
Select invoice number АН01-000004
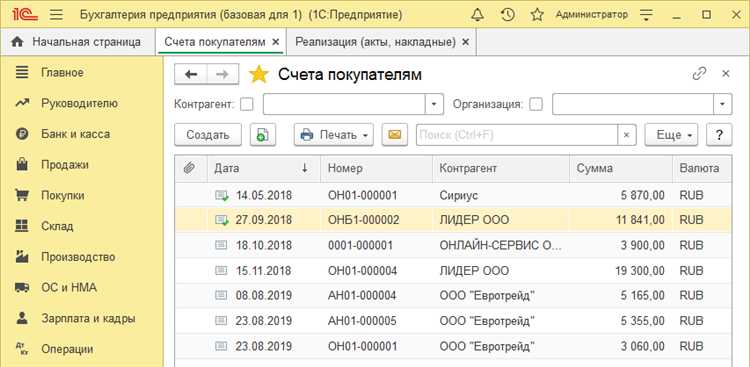tap(362, 295)
